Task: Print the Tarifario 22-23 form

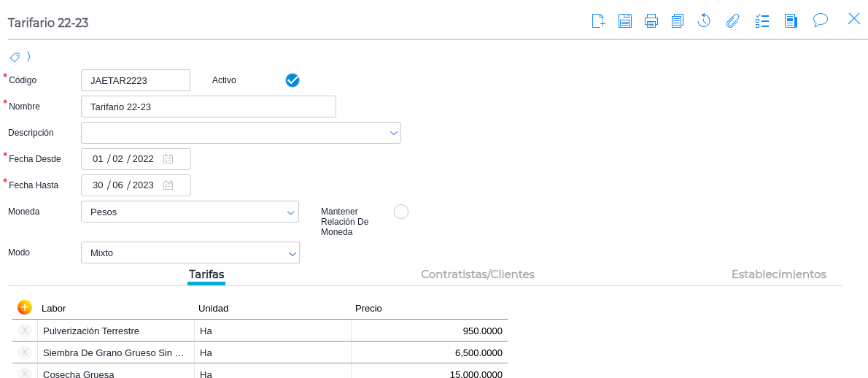Action: [x=651, y=20]
